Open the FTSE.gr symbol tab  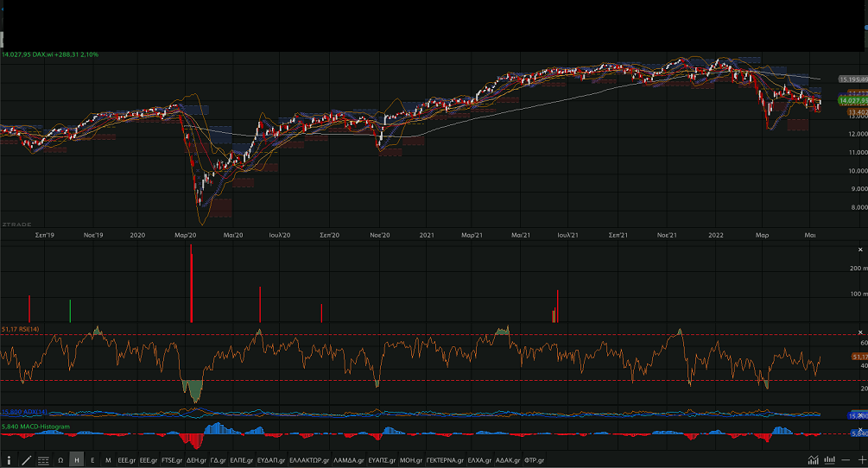tap(172, 459)
